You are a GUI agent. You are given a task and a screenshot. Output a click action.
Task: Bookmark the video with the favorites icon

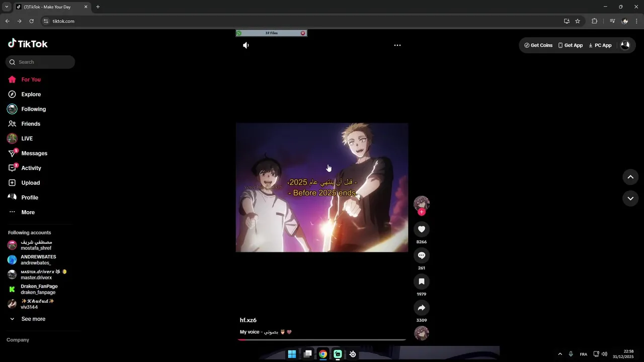tap(422, 282)
